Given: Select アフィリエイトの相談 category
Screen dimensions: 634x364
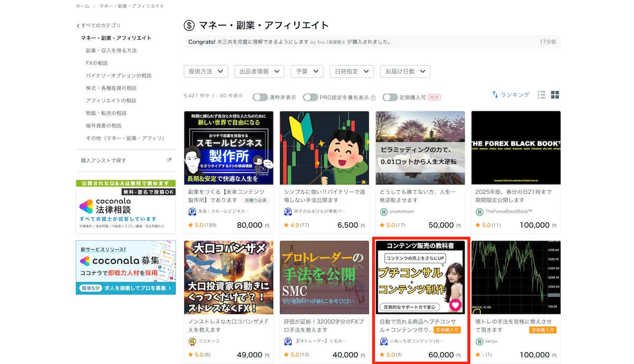Looking at the screenshot, I should click(x=111, y=100).
